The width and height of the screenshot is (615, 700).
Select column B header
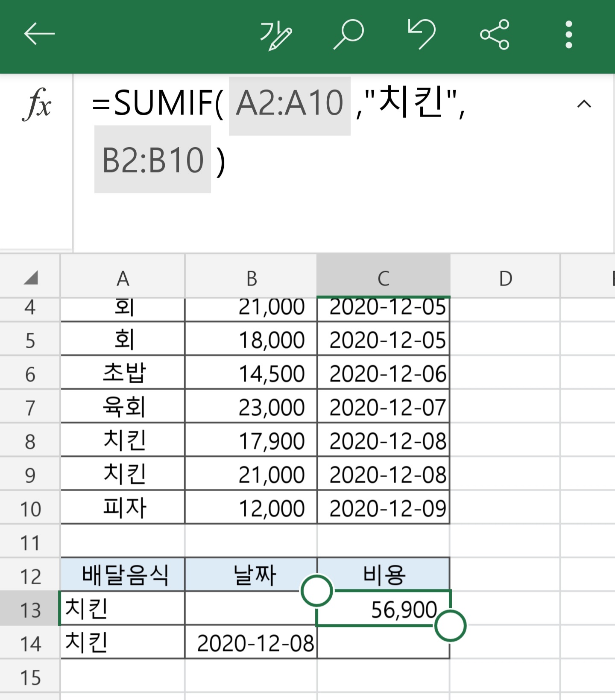[251, 277]
